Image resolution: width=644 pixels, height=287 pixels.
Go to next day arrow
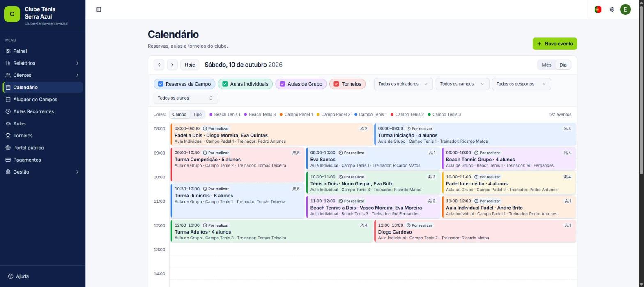click(x=172, y=65)
